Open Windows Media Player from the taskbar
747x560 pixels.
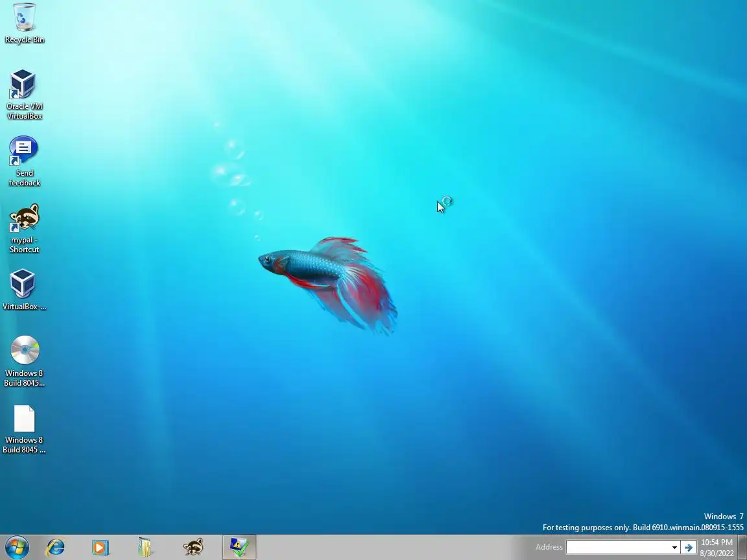coord(100,547)
